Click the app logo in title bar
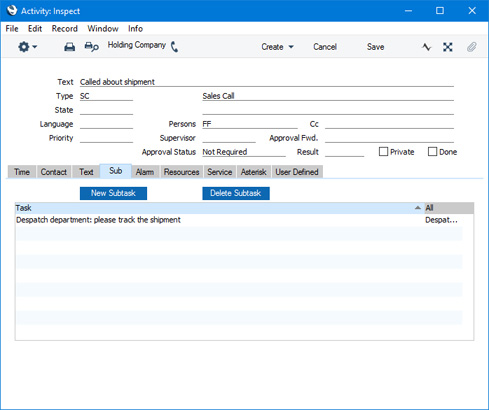489x410 pixels. pyautogui.click(x=12, y=11)
